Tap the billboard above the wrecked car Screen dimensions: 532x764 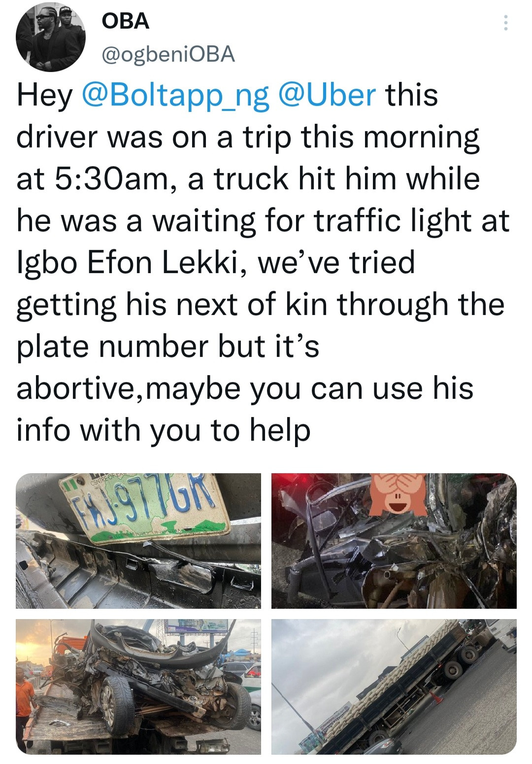click(x=196, y=626)
